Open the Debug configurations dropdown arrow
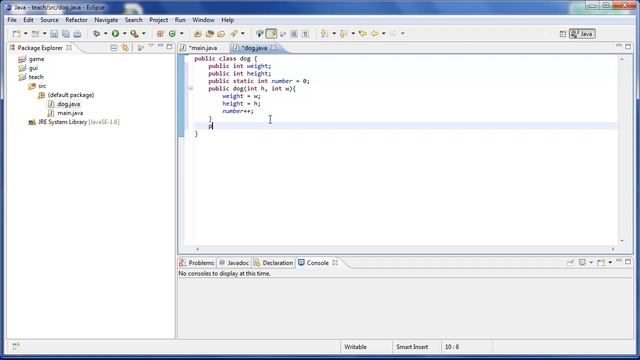 click(x=105, y=34)
